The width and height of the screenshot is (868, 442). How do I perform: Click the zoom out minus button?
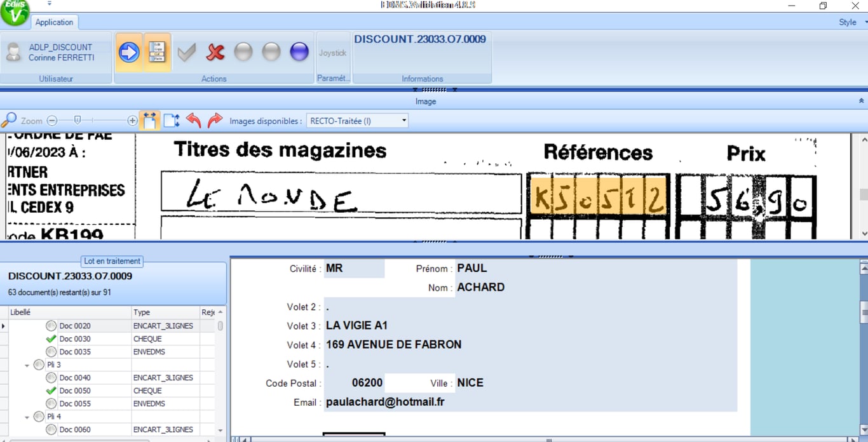[52, 121]
